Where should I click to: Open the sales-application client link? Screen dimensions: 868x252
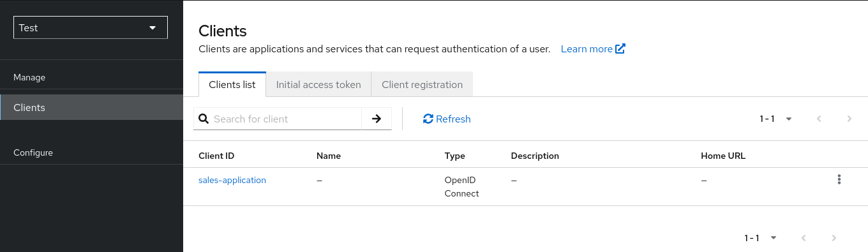pyautogui.click(x=232, y=180)
